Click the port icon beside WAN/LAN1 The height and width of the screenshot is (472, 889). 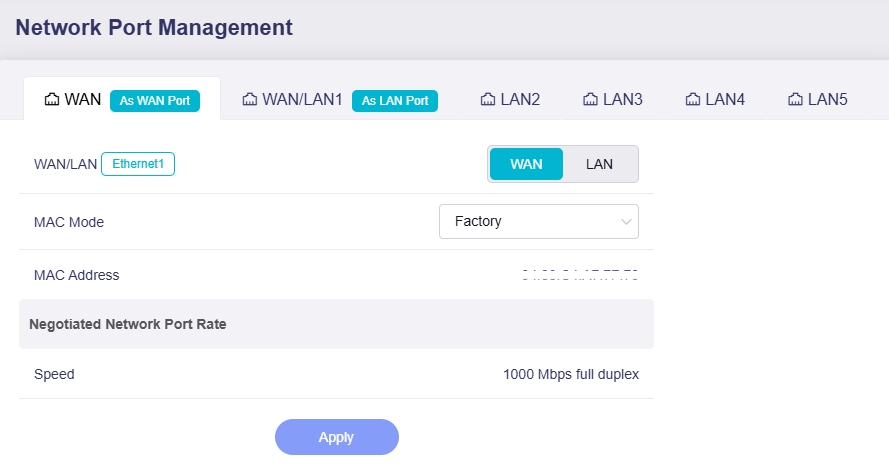249,100
